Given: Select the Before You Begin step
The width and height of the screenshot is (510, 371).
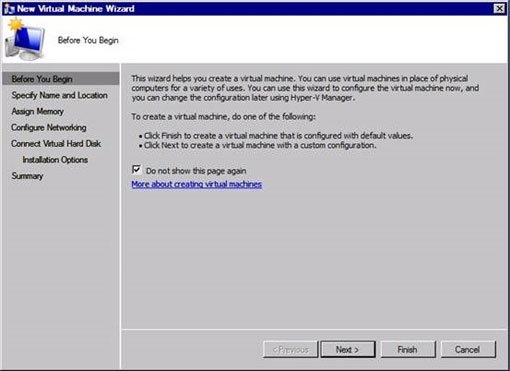Looking at the screenshot, I should pos(61,79).
